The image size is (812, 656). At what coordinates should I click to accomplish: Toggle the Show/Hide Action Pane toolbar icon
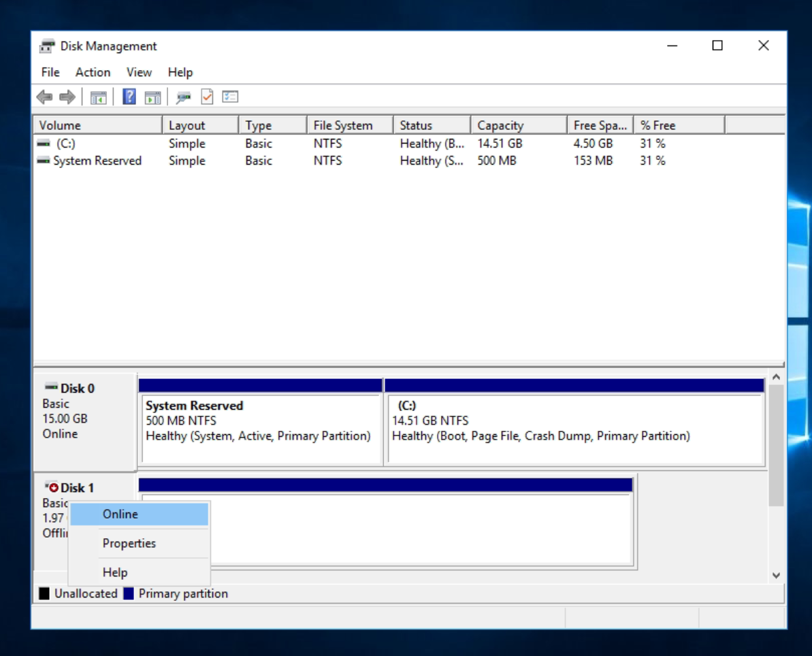pyautogui.click(x=152, y=97)
